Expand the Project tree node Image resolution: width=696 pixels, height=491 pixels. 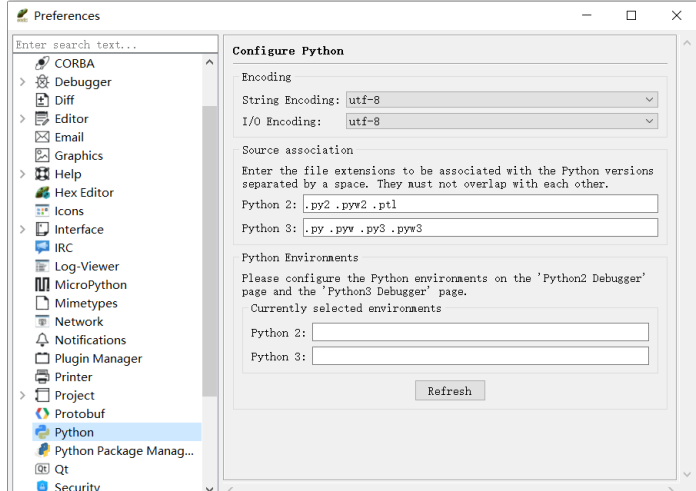click(x=23, y=396)
